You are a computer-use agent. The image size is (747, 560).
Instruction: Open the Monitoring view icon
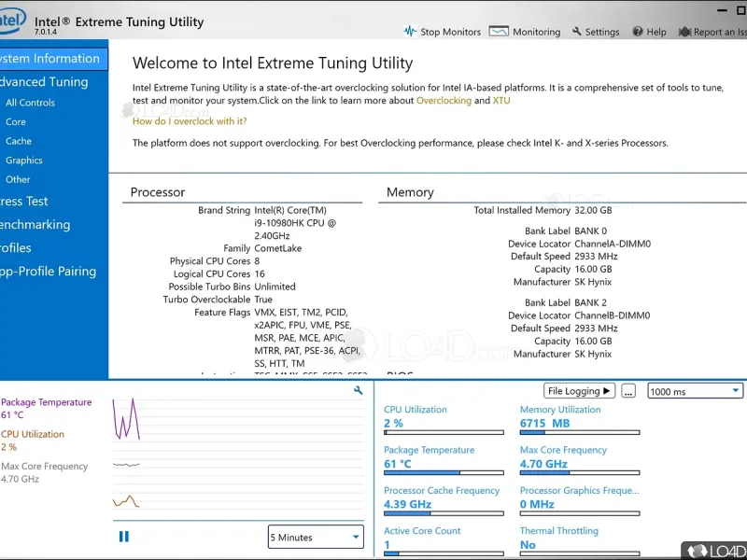click(499, 32)
